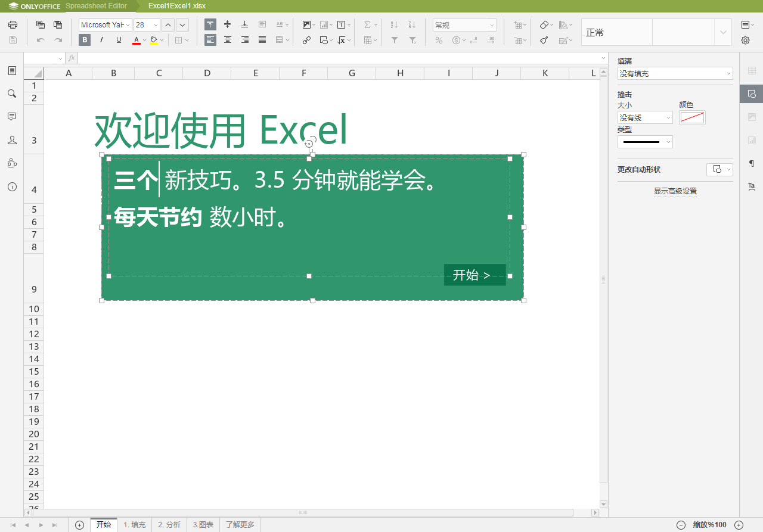The image size is (763, 532).
Task: Switch to the 1. 填充 sheet tab
Action: 135,525
